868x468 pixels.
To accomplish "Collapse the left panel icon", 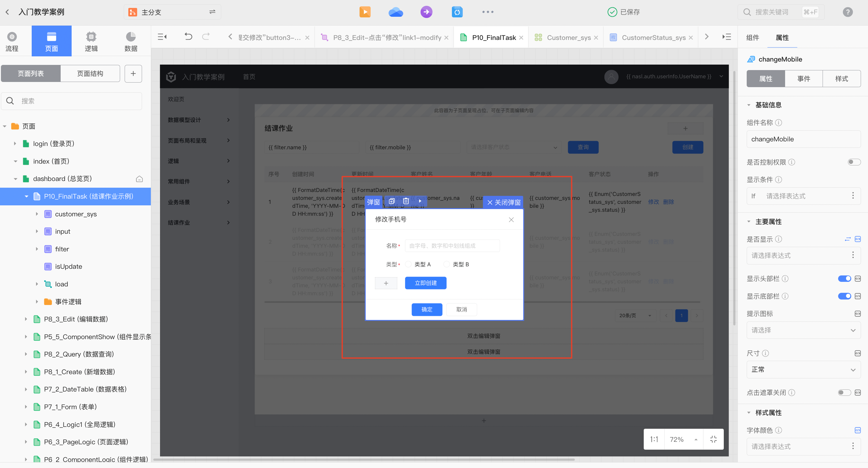I will (x=162, y=37).
